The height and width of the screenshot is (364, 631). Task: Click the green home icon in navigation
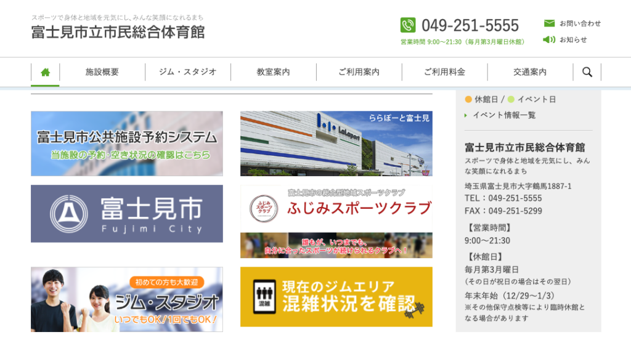45,72
